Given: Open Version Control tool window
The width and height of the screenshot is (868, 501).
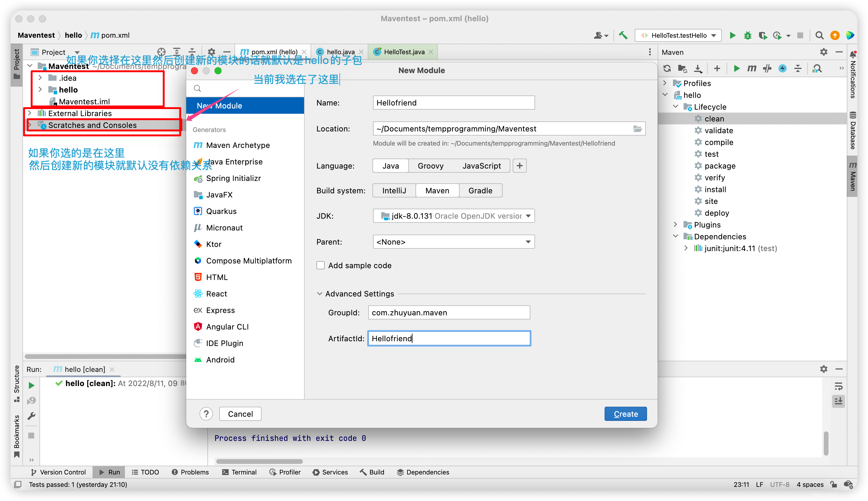Looking at the screenshot, I should [x=58, y=472].
